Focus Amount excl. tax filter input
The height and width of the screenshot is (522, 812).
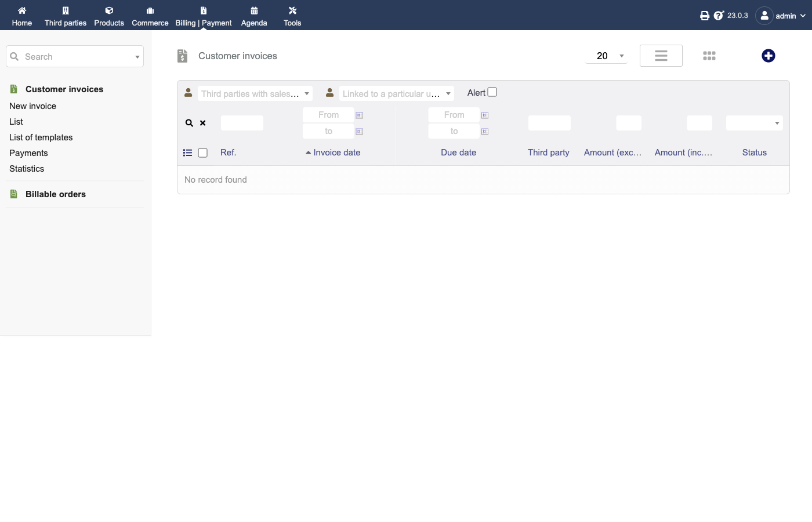pos(629,123)
